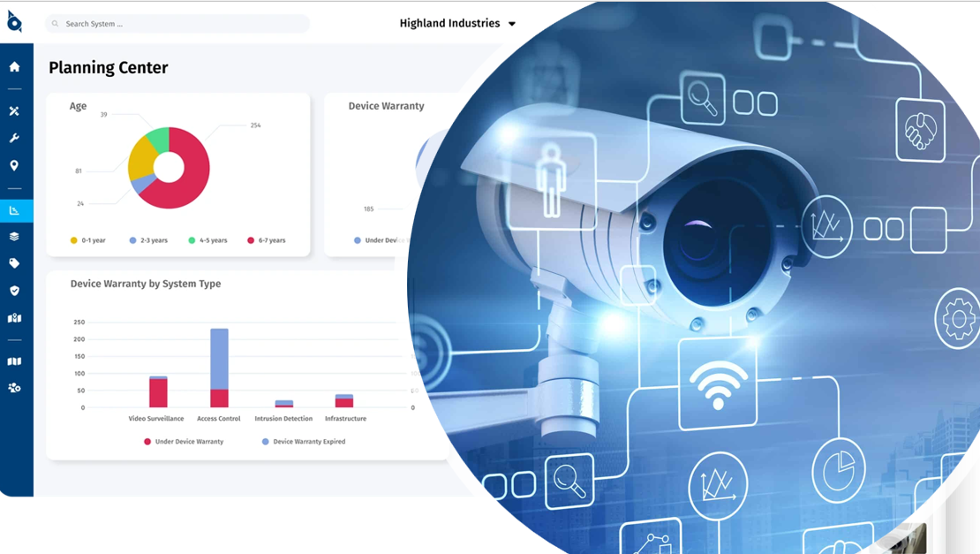Toggle the 0-1 year legend item

tap(87, 240)
